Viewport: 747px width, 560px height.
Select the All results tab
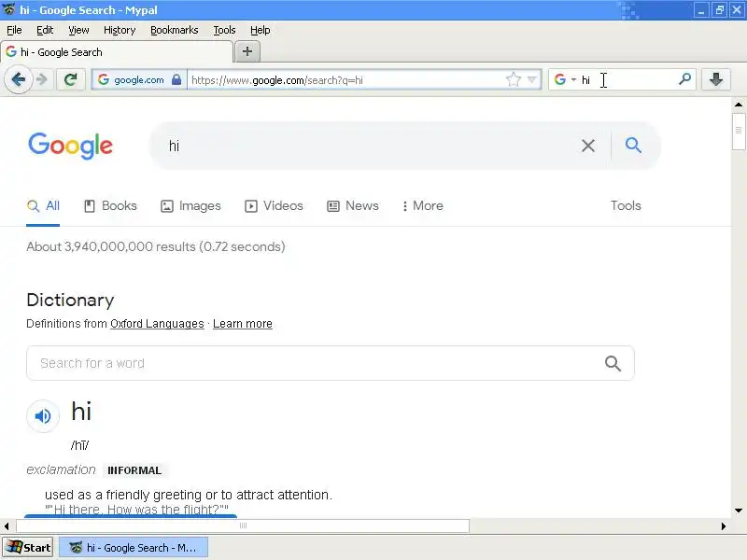tap(43, 205)
